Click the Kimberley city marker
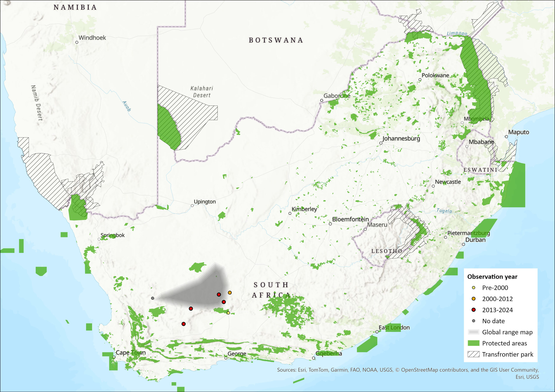Viewport: 555px width, 392px height. click(290, 213)
